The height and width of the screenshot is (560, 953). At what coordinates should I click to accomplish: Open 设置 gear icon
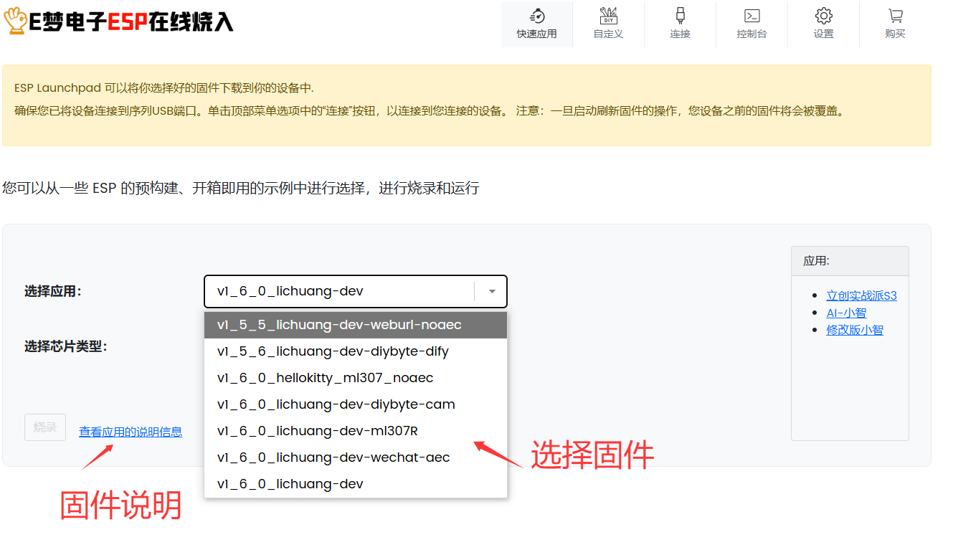823,16
